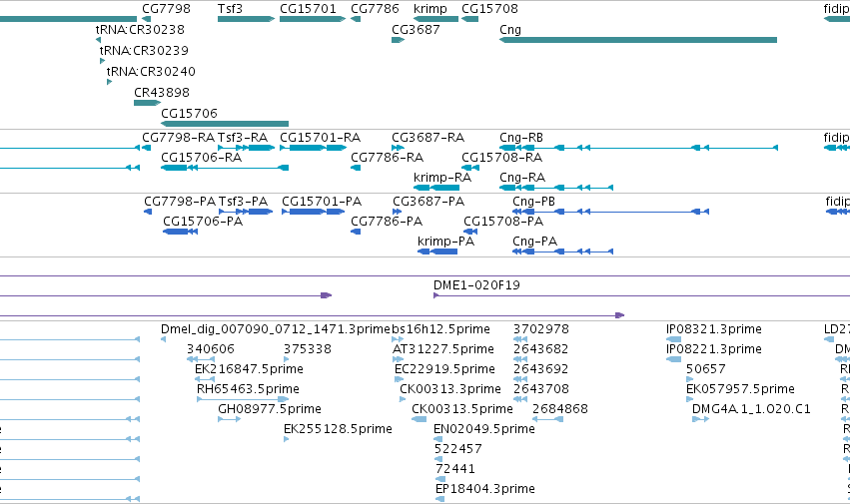The width and height of the screenshot is (850, 504).
Task: Click the CG7786-RA transcript label
Action: pos(388,157)
